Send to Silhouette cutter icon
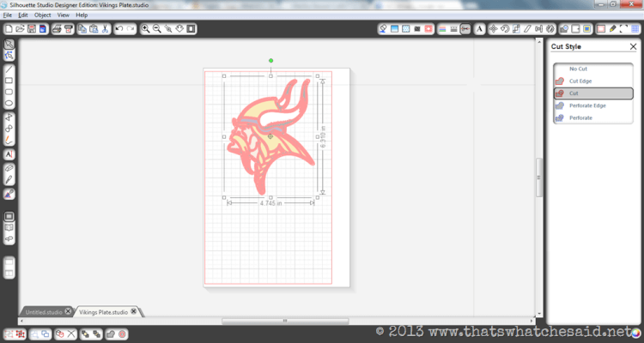Viewport: 644px width, 343px height. click(x=69, y=28)
